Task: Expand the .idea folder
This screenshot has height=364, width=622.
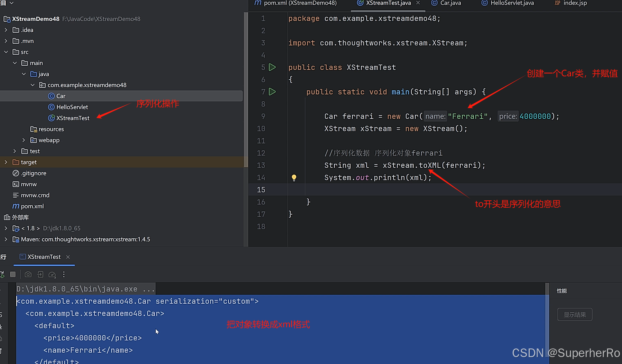Action: (6, 30)
